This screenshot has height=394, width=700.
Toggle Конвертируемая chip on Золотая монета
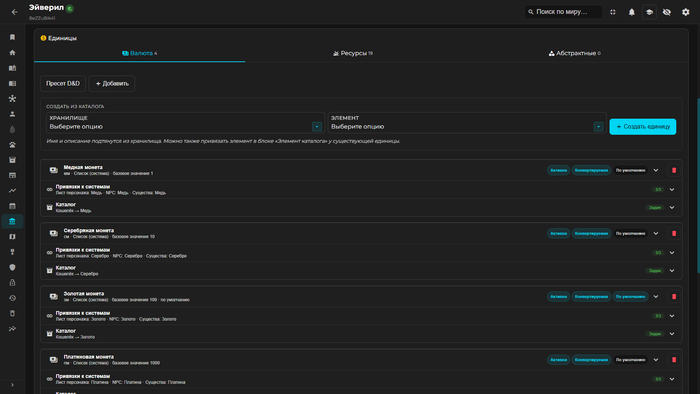click(591, 297)
